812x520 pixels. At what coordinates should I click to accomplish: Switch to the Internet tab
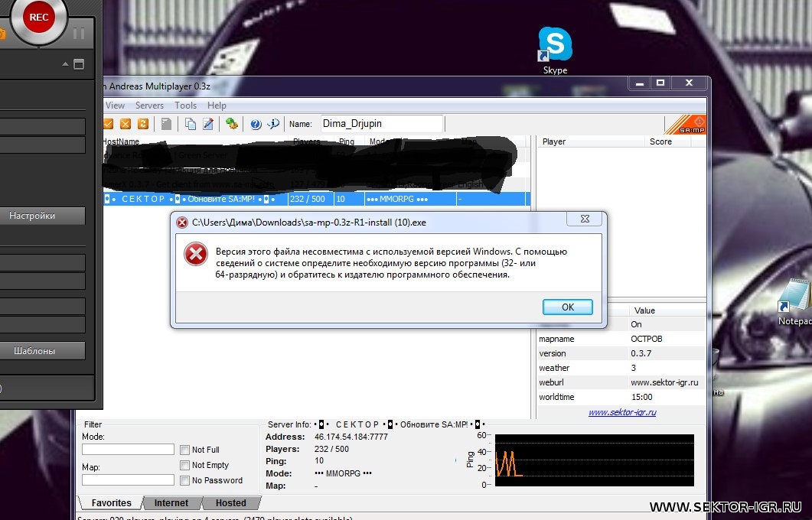point(171,503)
